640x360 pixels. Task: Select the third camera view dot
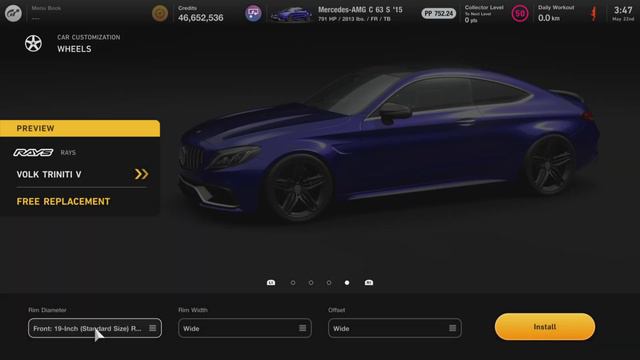point(329,282)
